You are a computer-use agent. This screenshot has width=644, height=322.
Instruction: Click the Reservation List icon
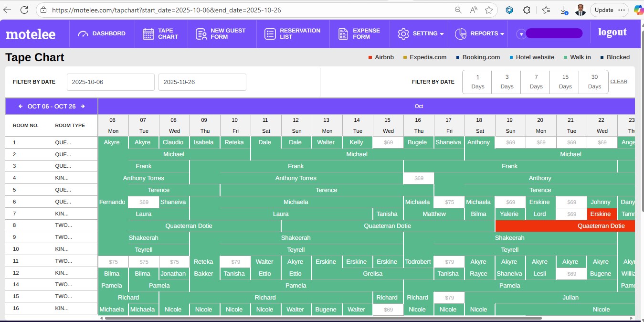click(270, 34)
